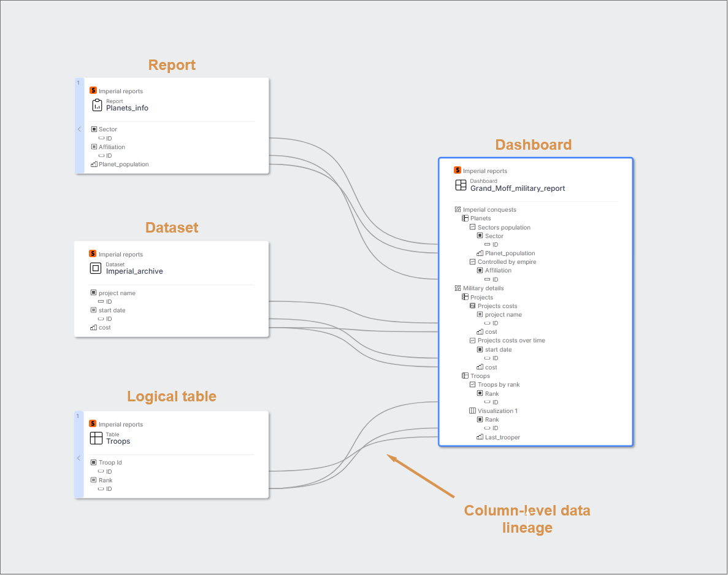
Task: Click the report icon beside Planets_info
Action: (97, 105)
